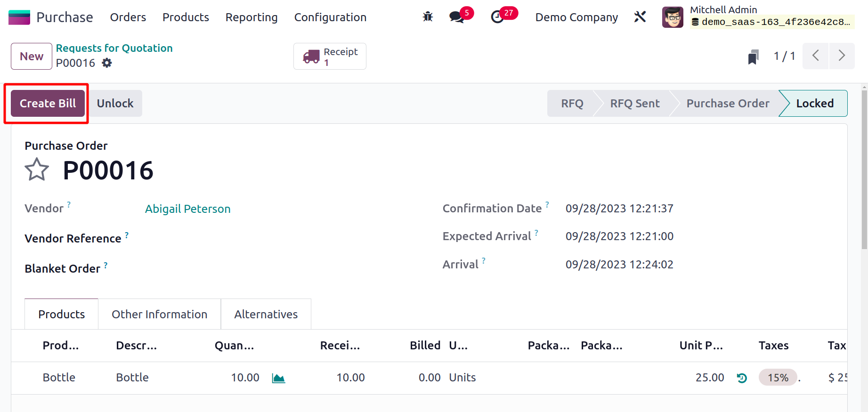This screenshot has width=868, height=412.
Task: Open the Mitchell Admin user avatar
Action: click(673, 17)
